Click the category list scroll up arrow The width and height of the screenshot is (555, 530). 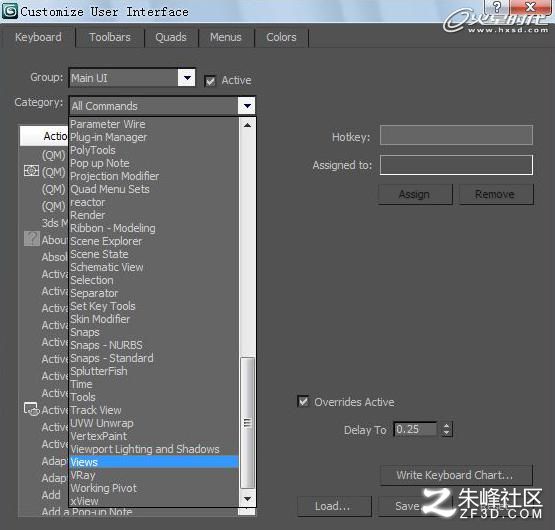coord(247,125)
